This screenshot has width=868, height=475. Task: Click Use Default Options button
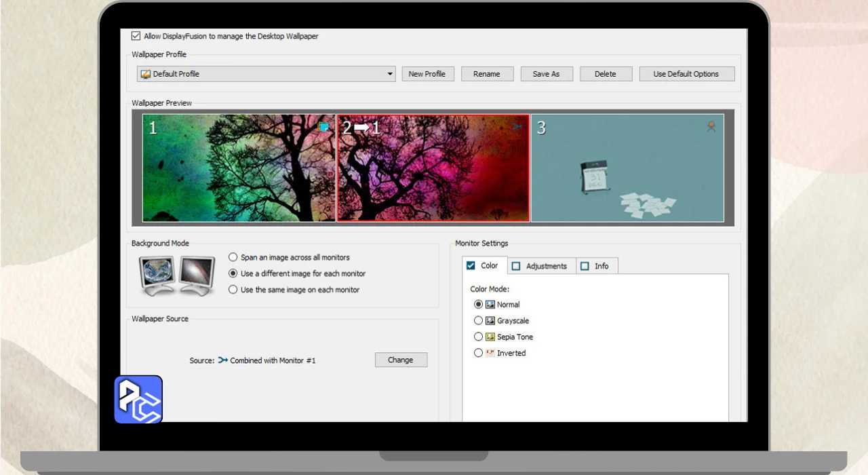pyautogui.click(x=686, y=74)
